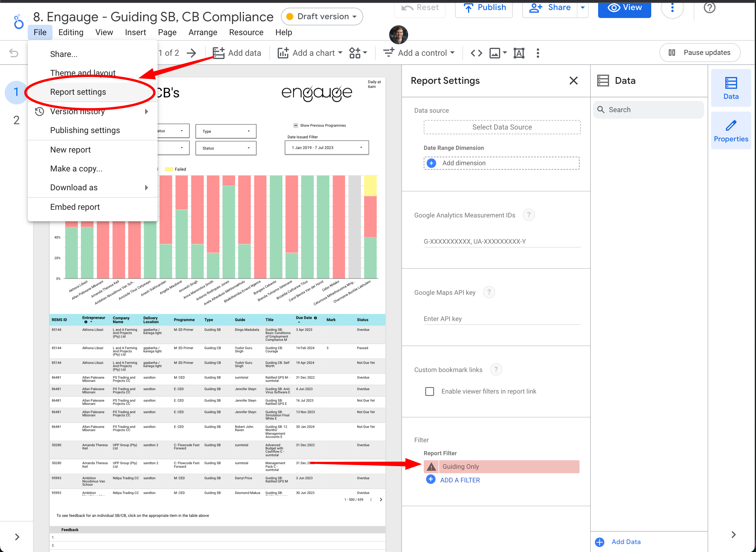Select Publishing settings from File menu

(85, 130)
